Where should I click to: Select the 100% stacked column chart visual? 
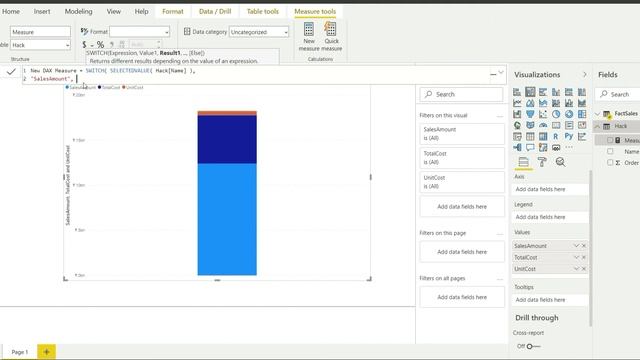tap(582, 92)
